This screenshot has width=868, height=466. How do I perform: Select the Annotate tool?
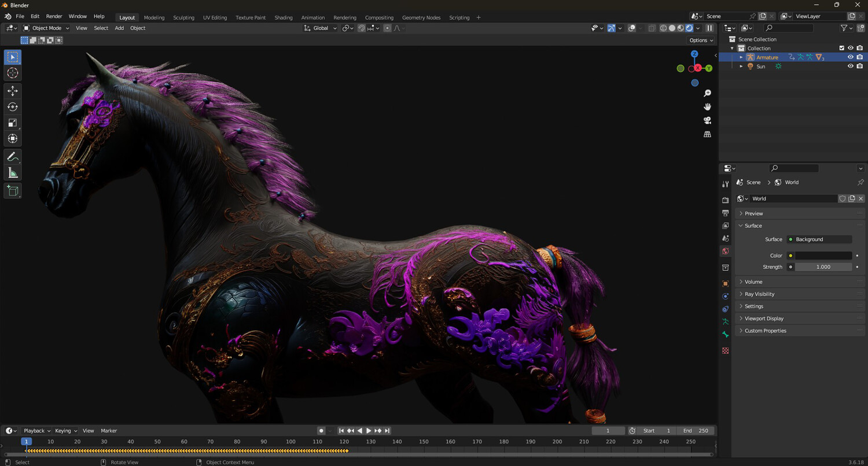[x=13, y=157]
